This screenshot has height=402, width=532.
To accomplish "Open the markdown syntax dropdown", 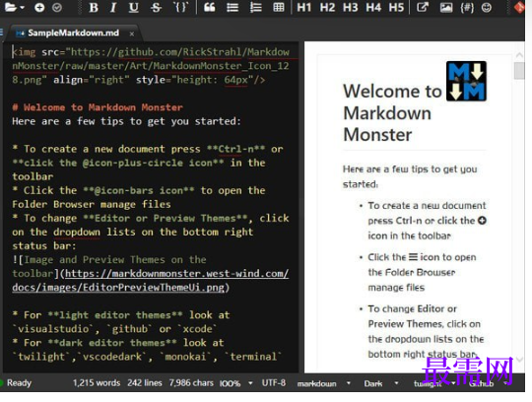I will 349,383.
